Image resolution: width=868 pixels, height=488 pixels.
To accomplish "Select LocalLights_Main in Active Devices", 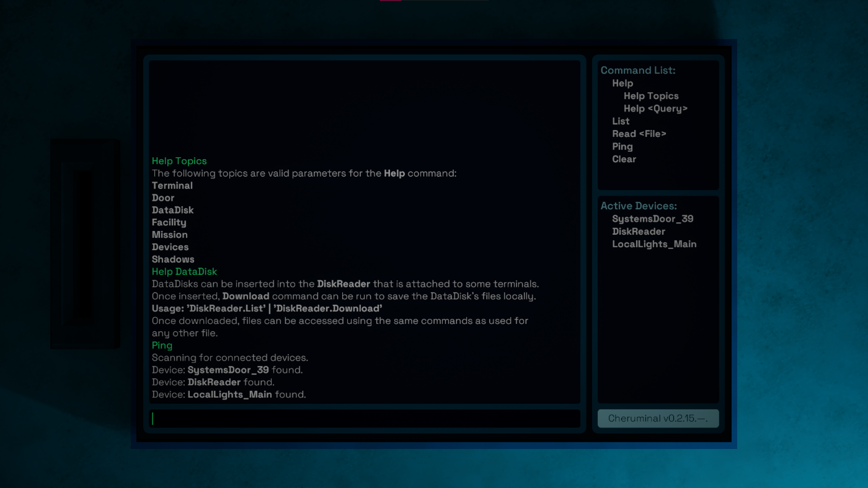I will (x=654, y=244).
